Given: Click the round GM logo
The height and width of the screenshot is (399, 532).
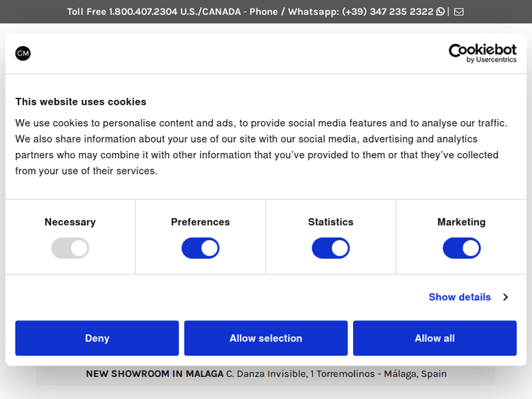Looking at the screenshot, I should point(23,53).
